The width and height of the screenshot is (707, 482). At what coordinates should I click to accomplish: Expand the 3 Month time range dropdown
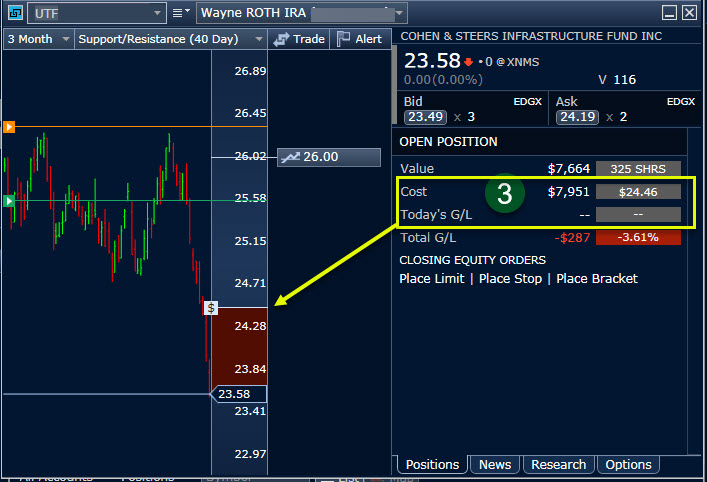pyautogui.click(x=38, y=39)
